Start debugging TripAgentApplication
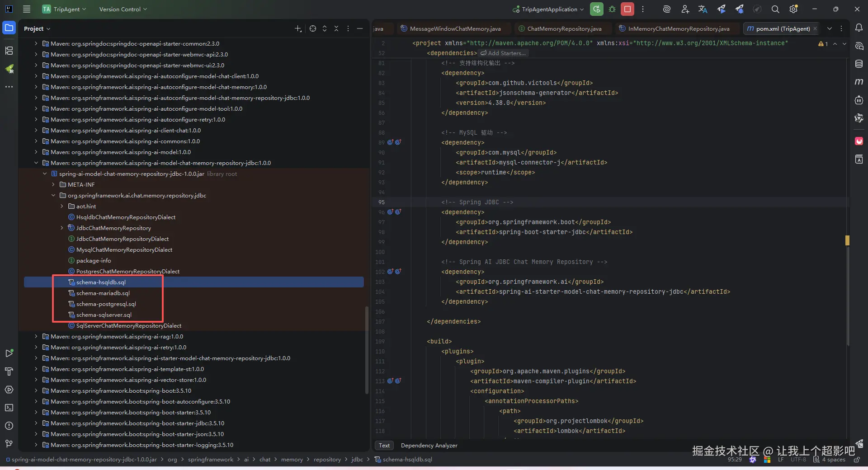 tap(612, 9)
